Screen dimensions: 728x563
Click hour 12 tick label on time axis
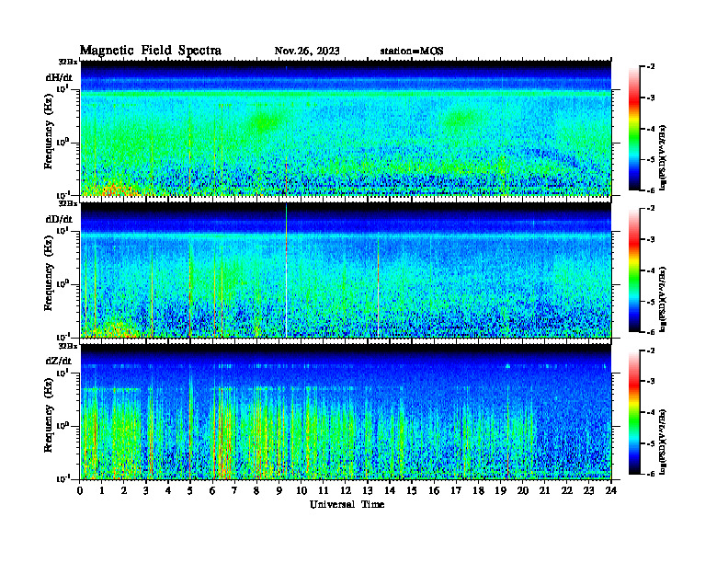click(346, 491)
